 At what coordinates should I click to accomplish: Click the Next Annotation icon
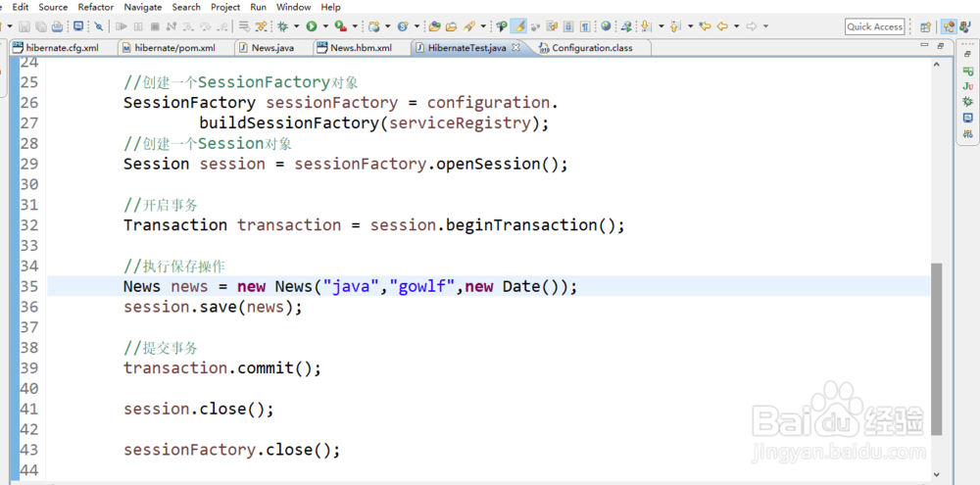tap(646, 26)
